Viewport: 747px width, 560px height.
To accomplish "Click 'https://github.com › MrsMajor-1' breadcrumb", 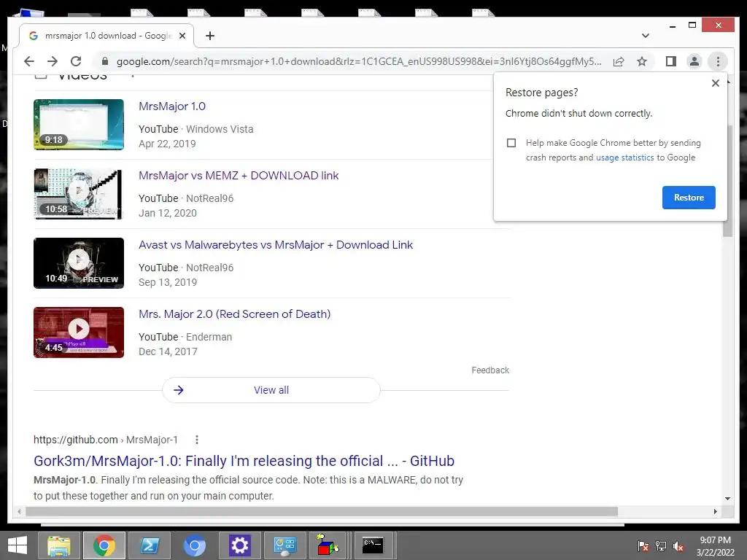I will click(105, 440).
